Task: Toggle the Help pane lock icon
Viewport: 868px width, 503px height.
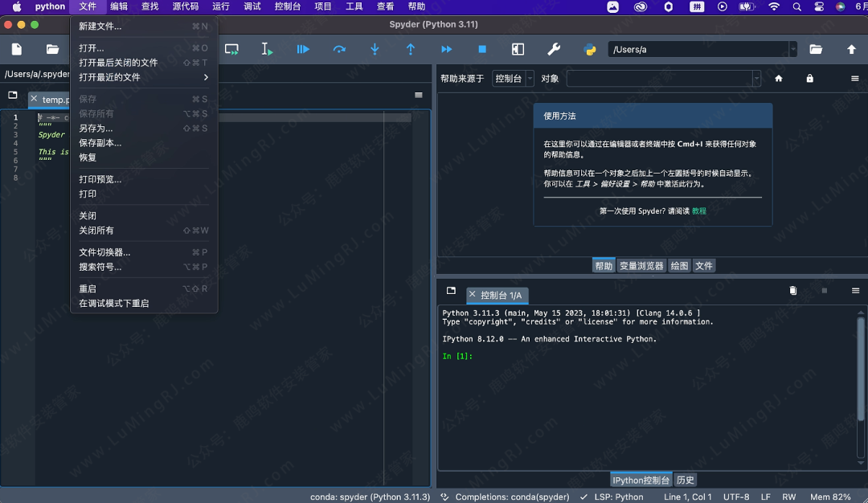Action: click(x=809, y=79)
